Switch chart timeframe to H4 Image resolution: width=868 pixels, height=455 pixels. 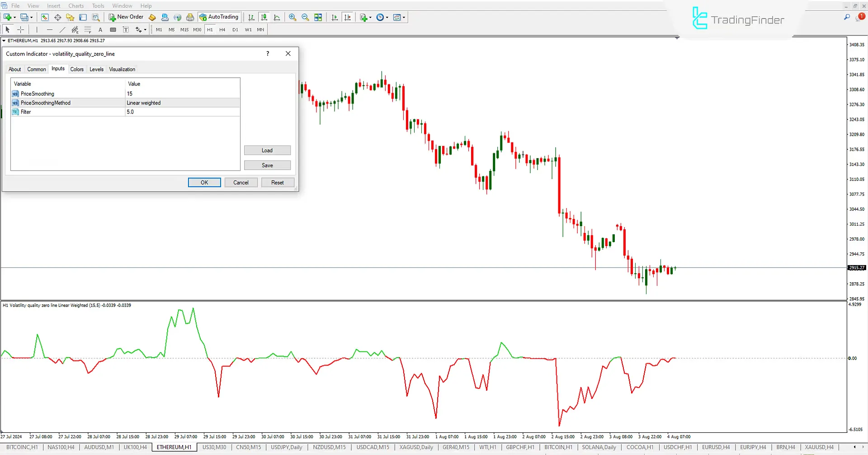[222, 29]
